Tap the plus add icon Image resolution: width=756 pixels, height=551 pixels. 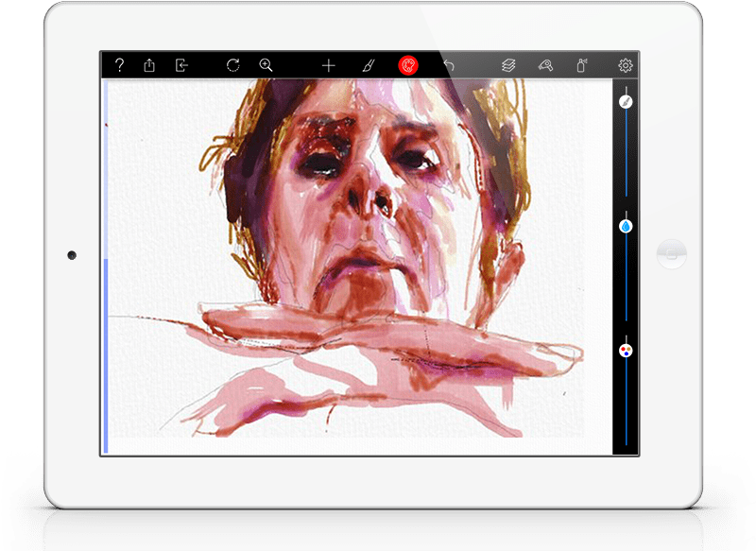[328, 65]
